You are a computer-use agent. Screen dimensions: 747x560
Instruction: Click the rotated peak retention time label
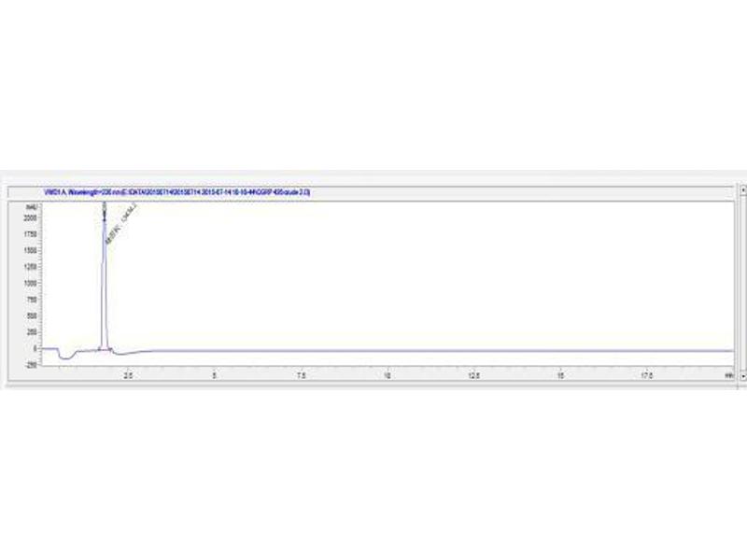coord(118,228)
